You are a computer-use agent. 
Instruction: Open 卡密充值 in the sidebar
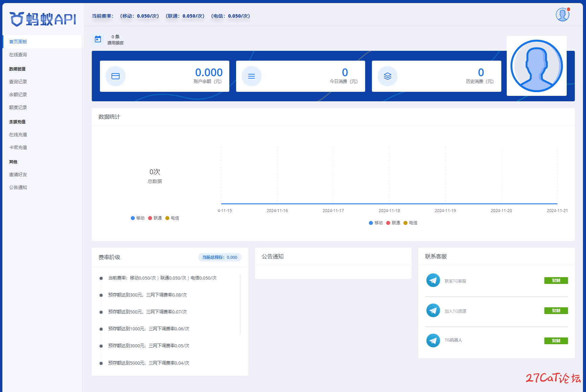pos(42,147)
